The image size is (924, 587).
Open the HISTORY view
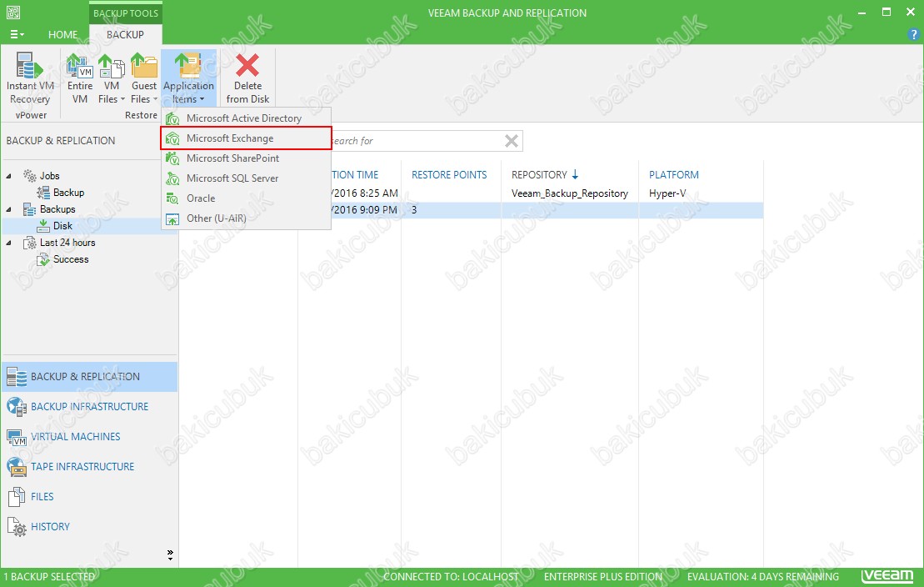[90, 527]
